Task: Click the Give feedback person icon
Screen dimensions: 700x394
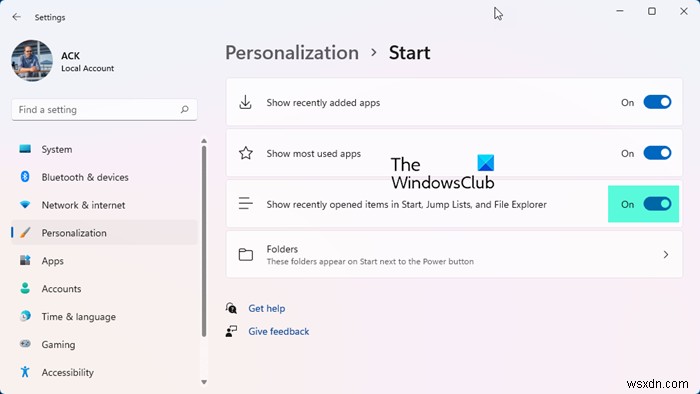Action: tap(231, 331)
